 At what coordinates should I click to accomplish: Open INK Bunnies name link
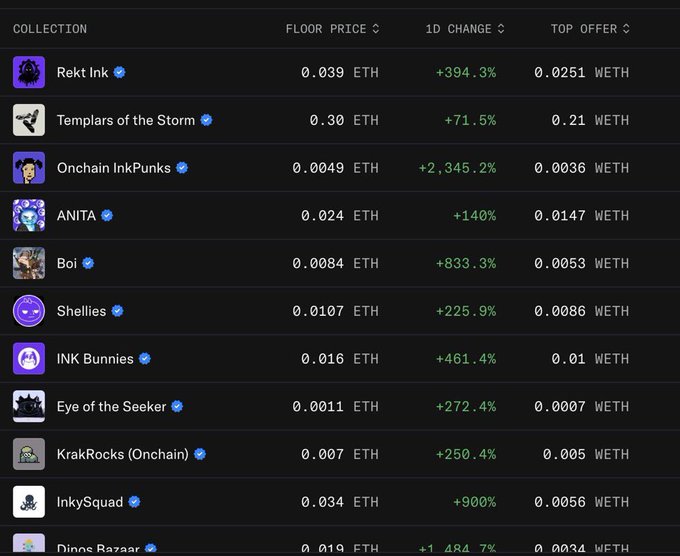(x=95, y=358)
